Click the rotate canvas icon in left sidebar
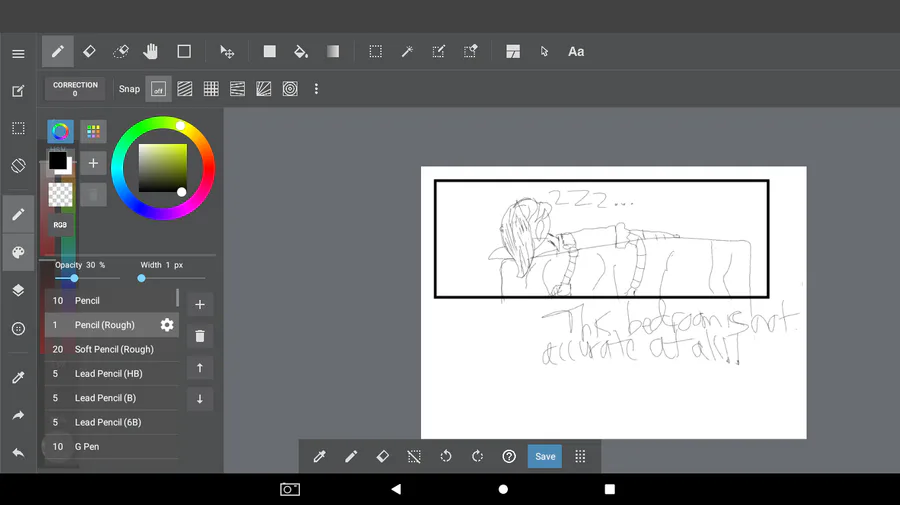 click(x=18, y=165)
